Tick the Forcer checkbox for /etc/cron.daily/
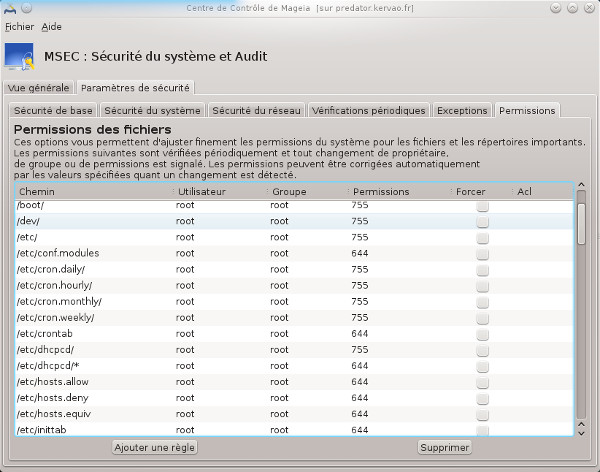Image resolution: width=600 pixels, height=472 pixels. (482, 269)
